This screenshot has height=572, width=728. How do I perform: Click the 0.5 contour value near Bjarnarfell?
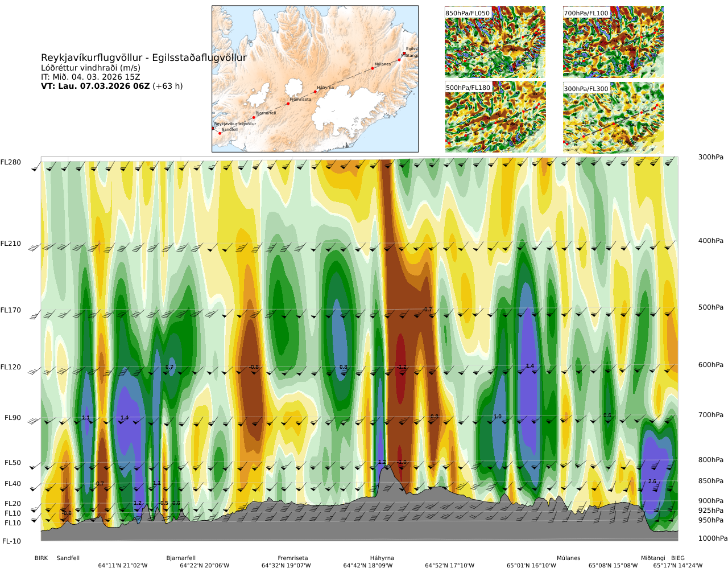click(x=164, y=503)
